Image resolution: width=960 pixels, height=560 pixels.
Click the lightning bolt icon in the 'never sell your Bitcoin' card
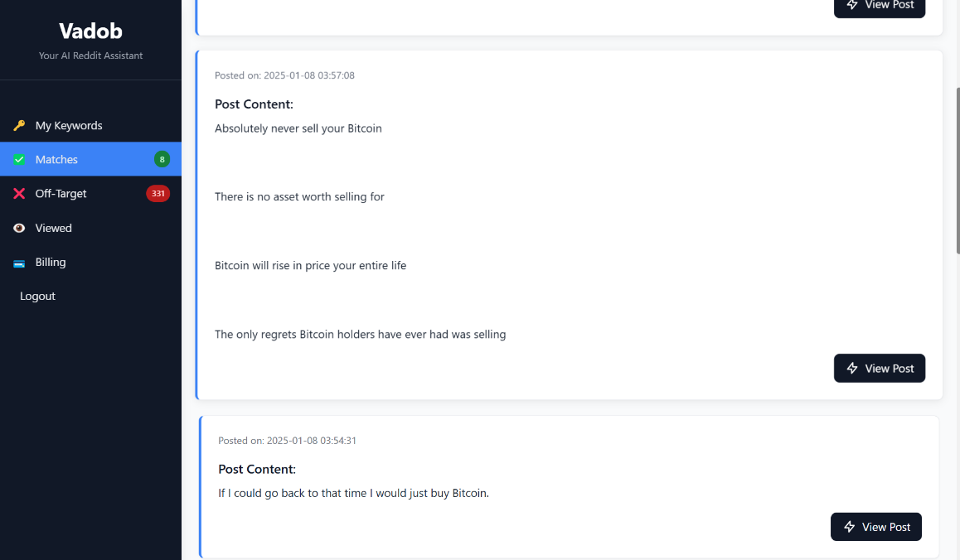point(851,369)
